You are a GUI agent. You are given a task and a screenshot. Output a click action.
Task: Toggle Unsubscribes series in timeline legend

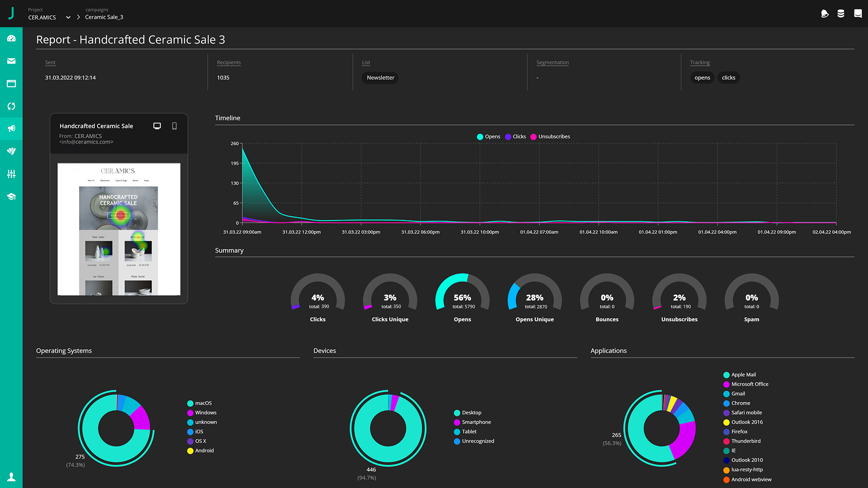(550, 136)
